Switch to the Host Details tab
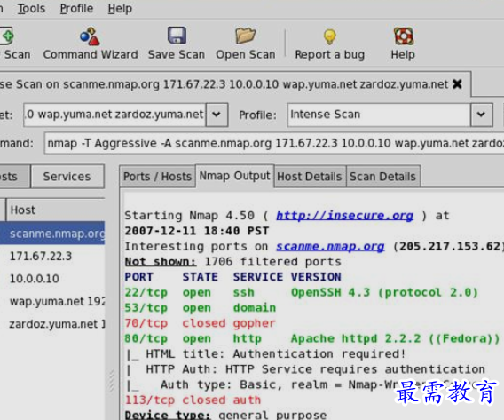The image size is (504, 420). (x=310, y=177)
